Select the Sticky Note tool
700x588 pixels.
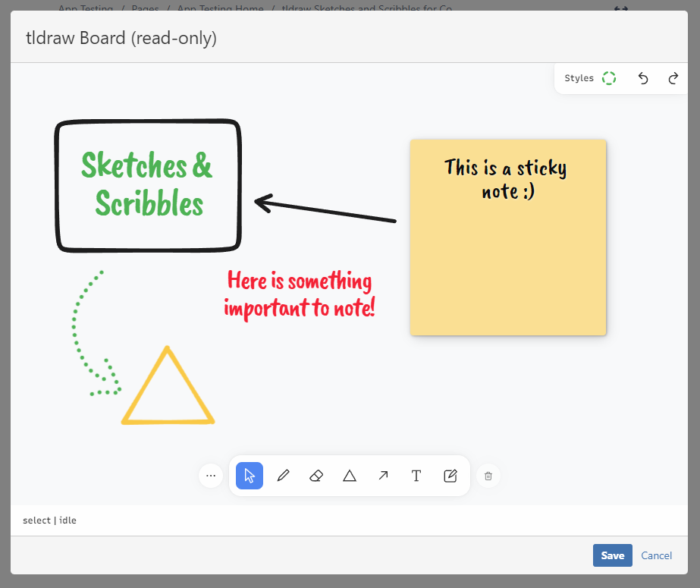pos(450,476)
